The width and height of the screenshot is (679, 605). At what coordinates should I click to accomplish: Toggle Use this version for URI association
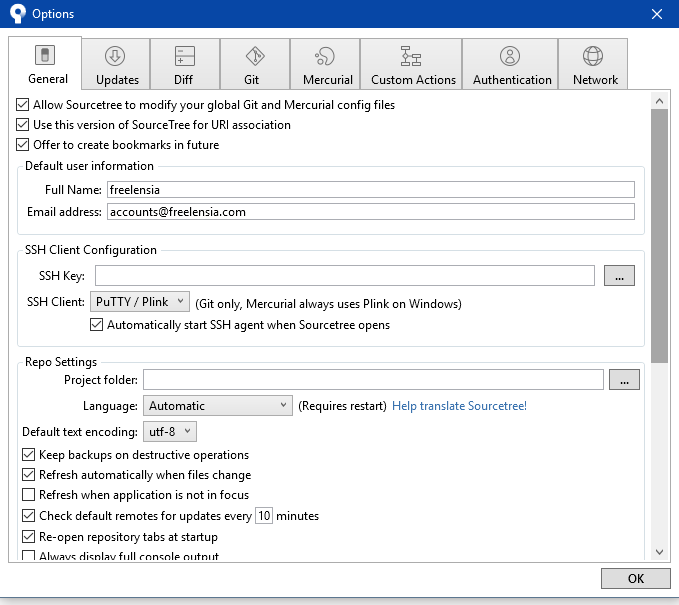click(x=23, y=125)
